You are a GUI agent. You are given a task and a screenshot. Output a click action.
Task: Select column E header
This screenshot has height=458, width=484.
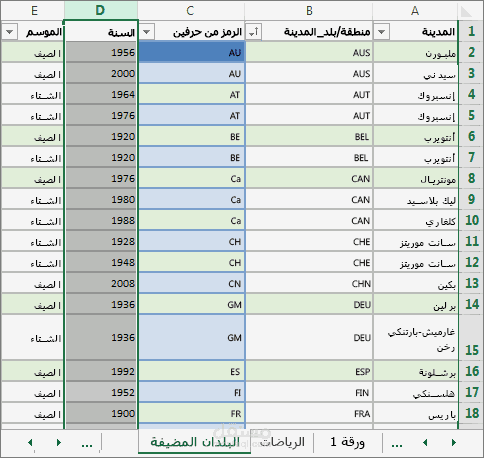33,11
